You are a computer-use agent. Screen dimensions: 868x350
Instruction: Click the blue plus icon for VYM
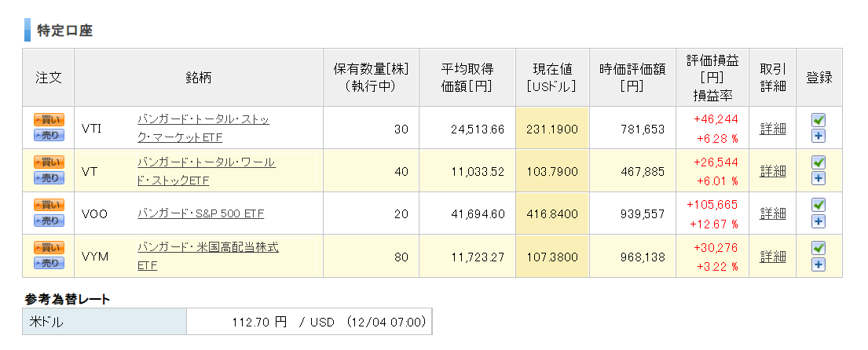tap(819, 264)
